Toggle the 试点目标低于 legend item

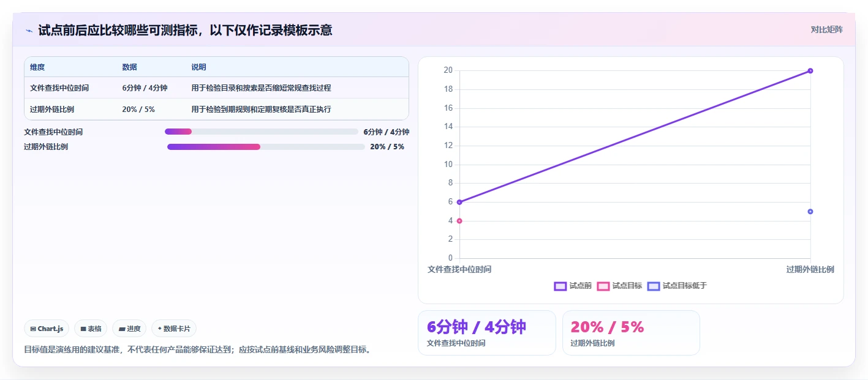coord(677,286)
